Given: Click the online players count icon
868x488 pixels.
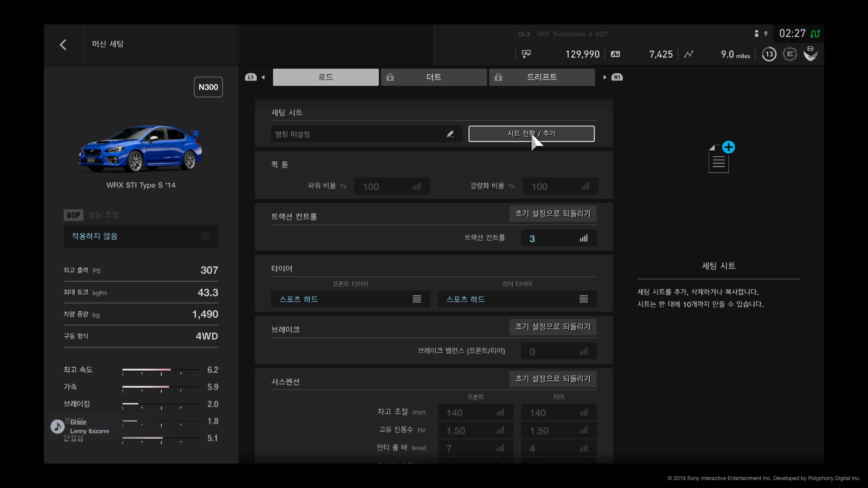Looking at the screenshot, I should (x=756, y=34).
